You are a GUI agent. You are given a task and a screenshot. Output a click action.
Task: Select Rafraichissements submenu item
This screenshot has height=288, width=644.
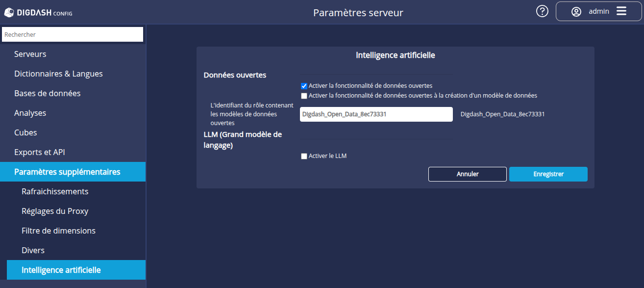point(55,191)
